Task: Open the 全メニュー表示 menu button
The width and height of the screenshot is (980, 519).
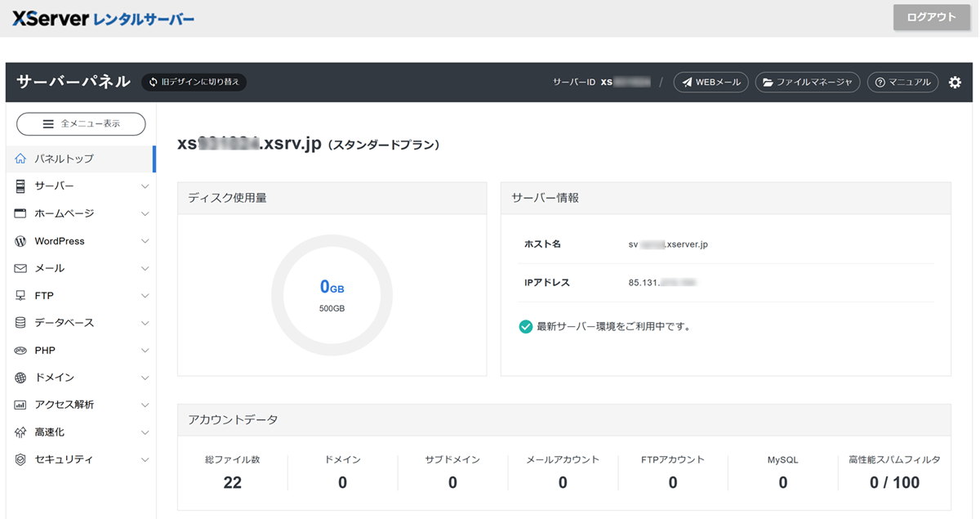Action: (81, 124)
